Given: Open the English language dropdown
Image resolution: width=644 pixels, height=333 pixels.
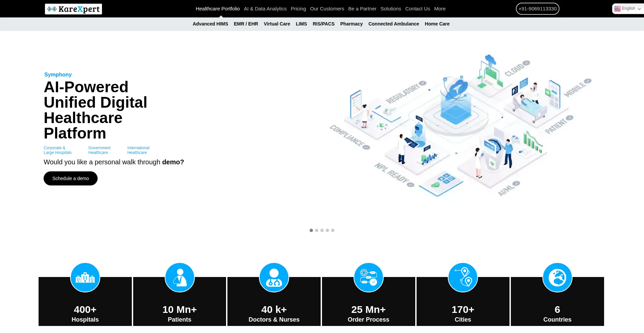Looking at the screenshot, I should tap(628, 9).
